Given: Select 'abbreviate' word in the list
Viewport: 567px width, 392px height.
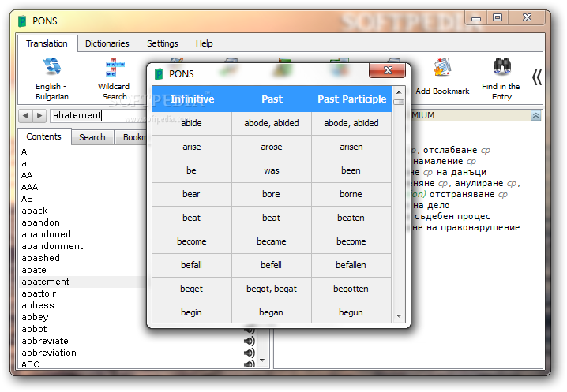Looking at the screenshot, I should [x=45, y=341].
